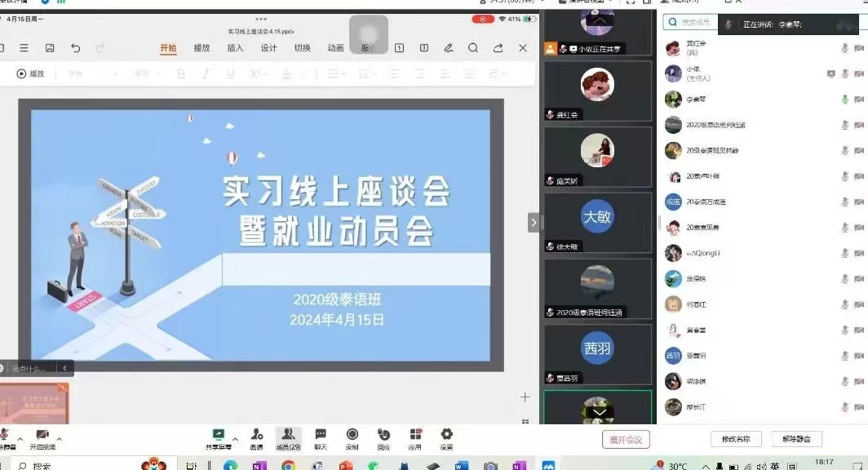Click the save icon in WPS toolbar
868x470 pixels.
[50, 48]
